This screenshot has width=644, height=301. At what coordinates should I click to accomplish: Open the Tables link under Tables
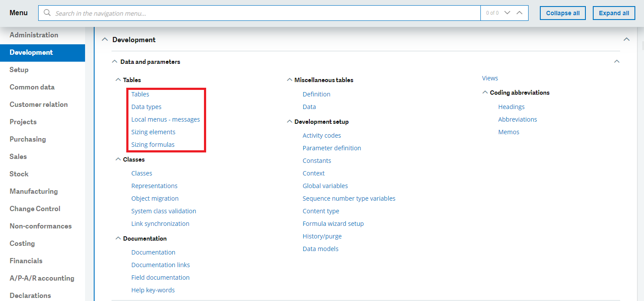[x=140, y=94]
